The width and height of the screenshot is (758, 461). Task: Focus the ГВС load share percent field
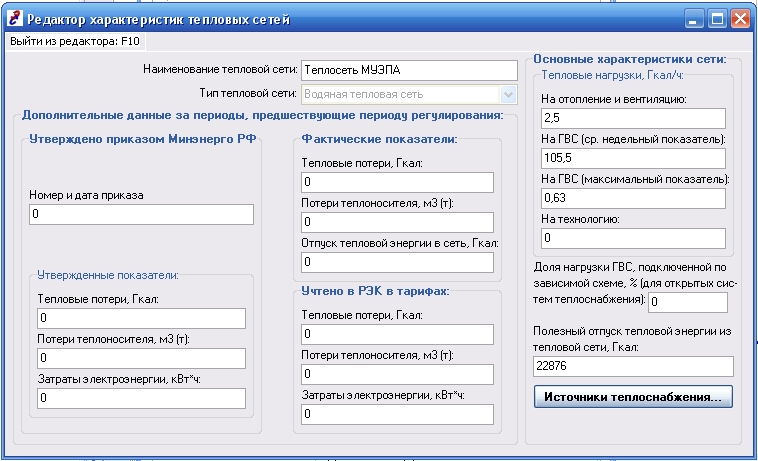[x=687, y=302]
